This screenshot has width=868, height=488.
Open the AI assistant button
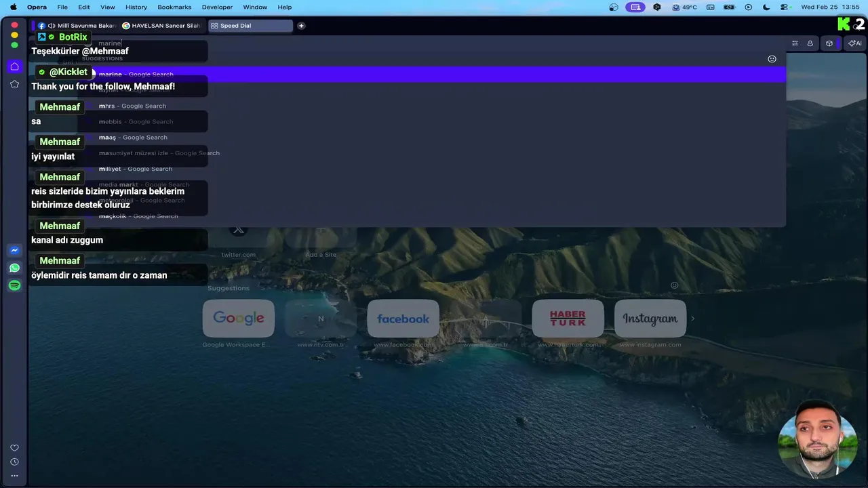pos(854,43)
